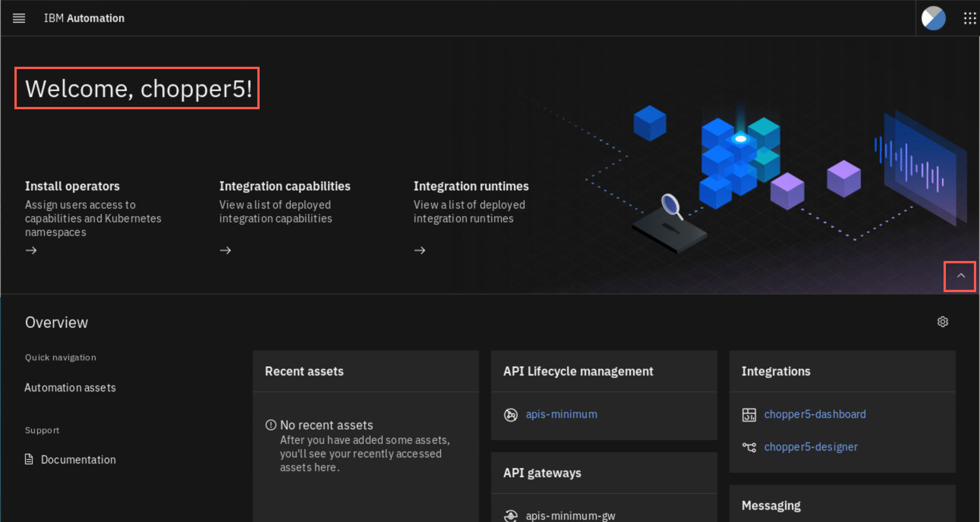The image size is (980, 522).
Task: Open the apis-minimum-gw gateway link
Action: coord(570,516)
